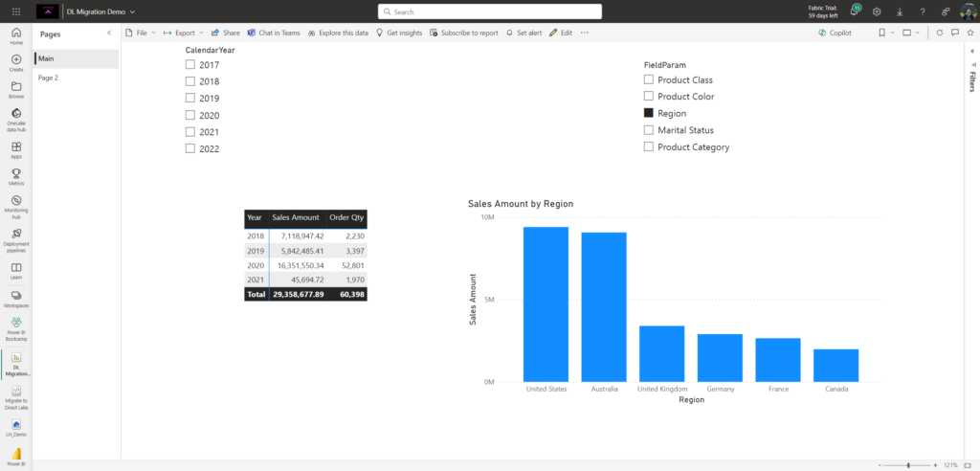Click Edit in the toolbar
The height and width of the screenshot is (471, 980).
pos(561,33)
